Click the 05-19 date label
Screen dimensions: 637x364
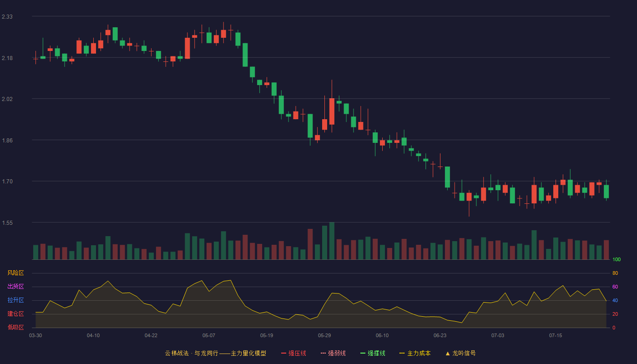(267, 335)
